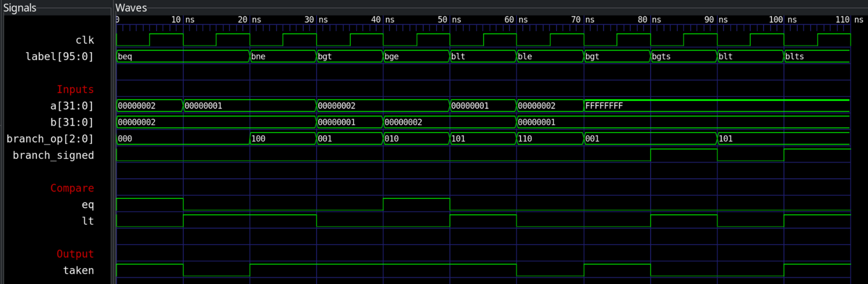Click the beq value in label row
This screenshot has width=868, height=284.
[x=125, y=56]
